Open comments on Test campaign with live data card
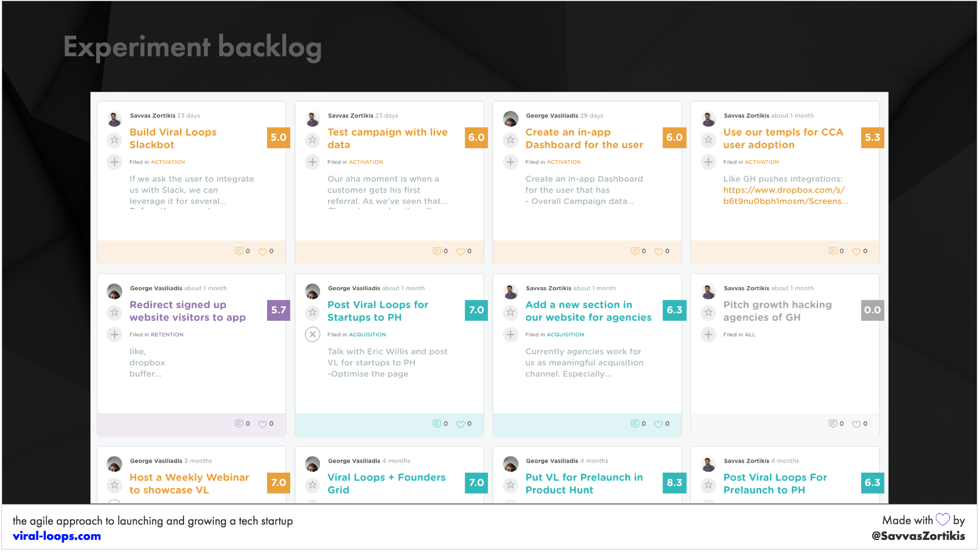This screenshot has height=552, width=980. click(x=440, y=251)
